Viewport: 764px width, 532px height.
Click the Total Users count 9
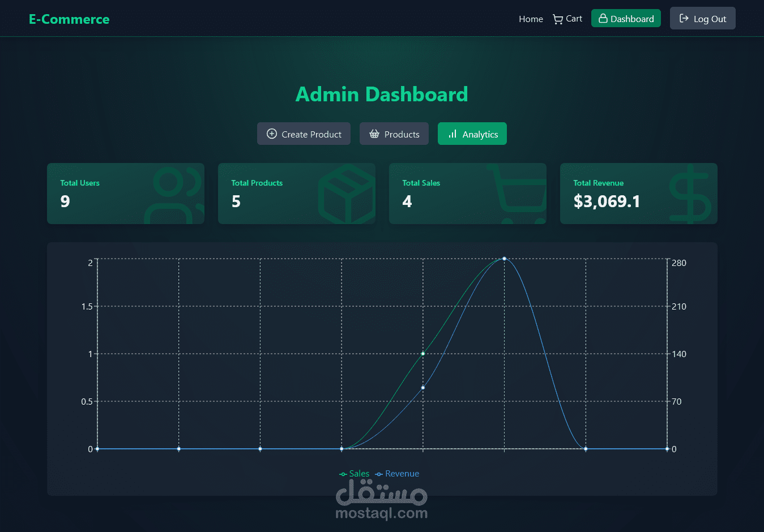(x=65, y=201)
